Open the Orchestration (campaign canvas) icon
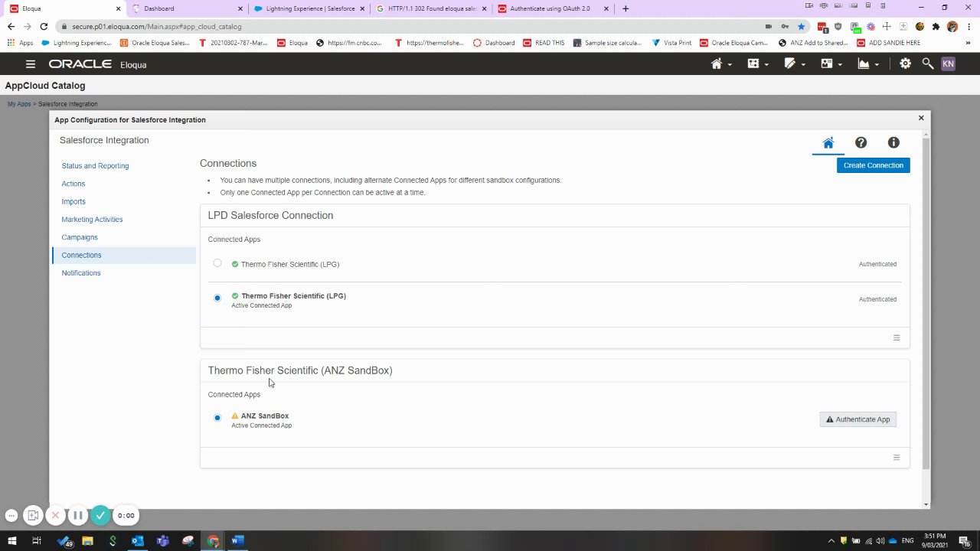Screen dimensions: 980x551 pyautogui.click(x=753, y=64)
